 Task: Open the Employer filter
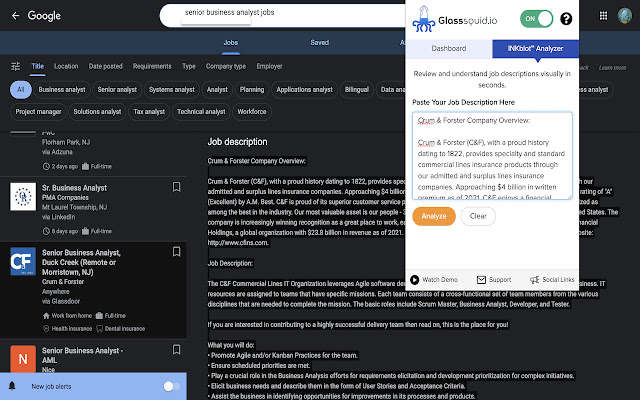coord(269,66)
